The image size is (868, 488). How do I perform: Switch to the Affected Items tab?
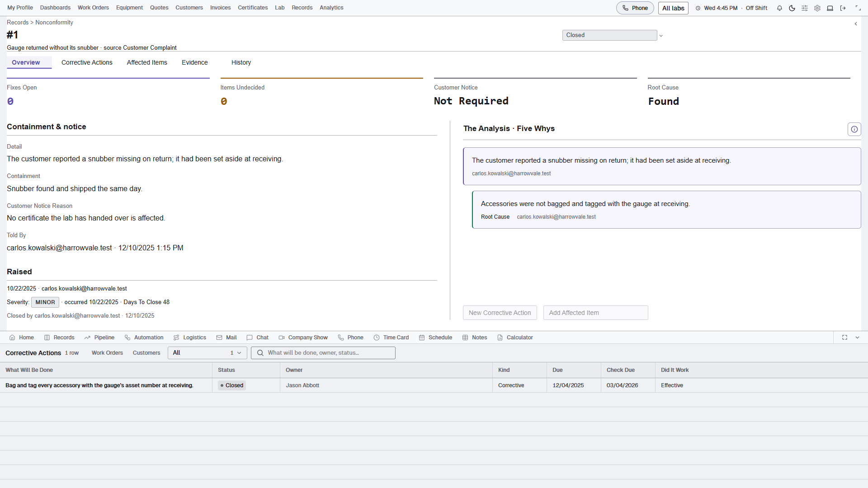147,62
